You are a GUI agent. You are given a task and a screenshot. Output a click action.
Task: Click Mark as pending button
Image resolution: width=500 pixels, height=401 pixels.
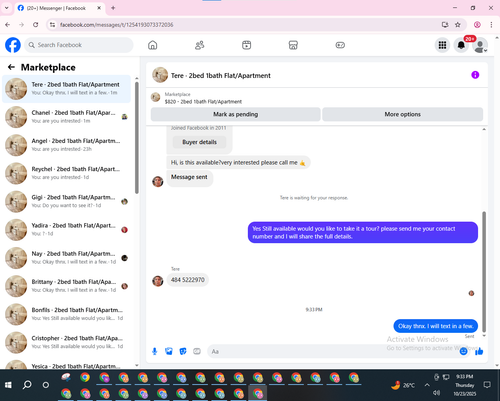(x=236, y=114)
